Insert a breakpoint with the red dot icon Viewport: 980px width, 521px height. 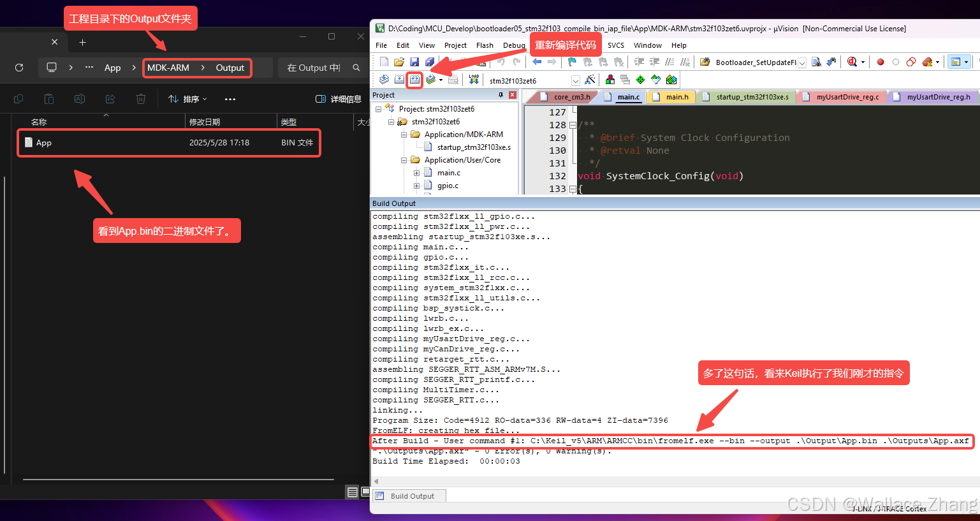pyautogui.click(x=881, y=62)
